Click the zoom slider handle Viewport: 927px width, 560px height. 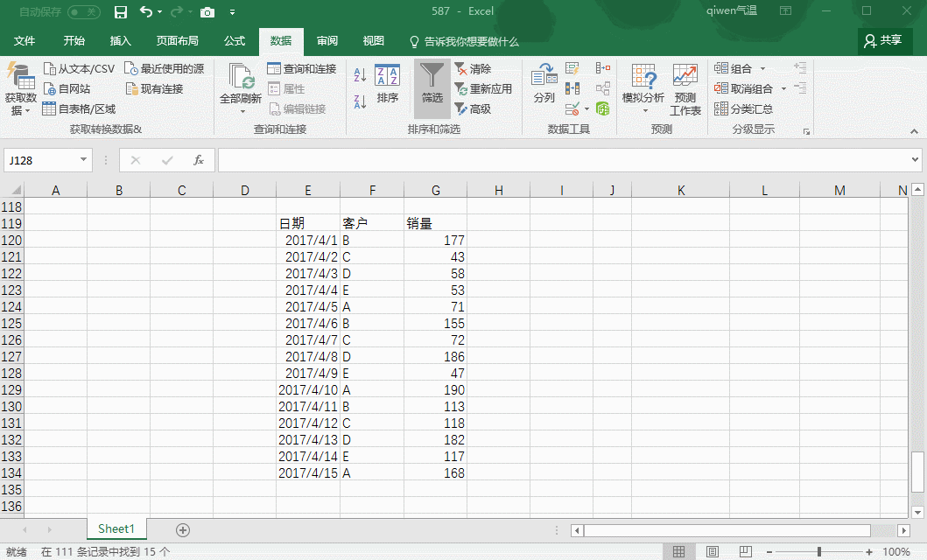(818, 551)
